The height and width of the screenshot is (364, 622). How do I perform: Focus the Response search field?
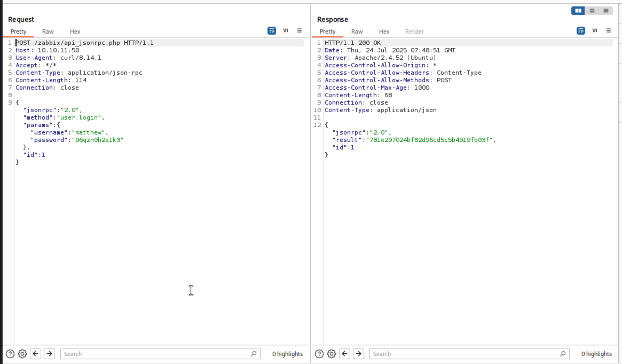click(469, 354)
